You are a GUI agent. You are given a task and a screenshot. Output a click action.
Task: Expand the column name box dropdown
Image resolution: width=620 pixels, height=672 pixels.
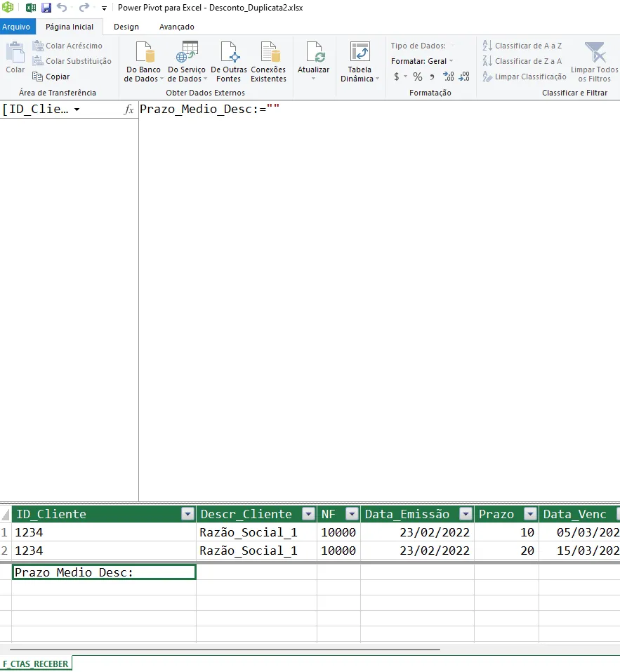click(77, 110)
